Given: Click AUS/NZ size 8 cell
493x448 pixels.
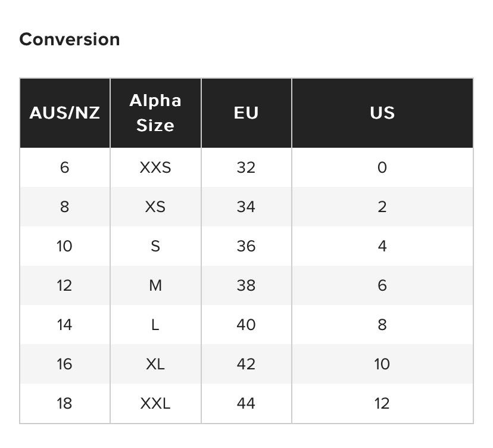Looking at the screenshot, I should [64, 207].
